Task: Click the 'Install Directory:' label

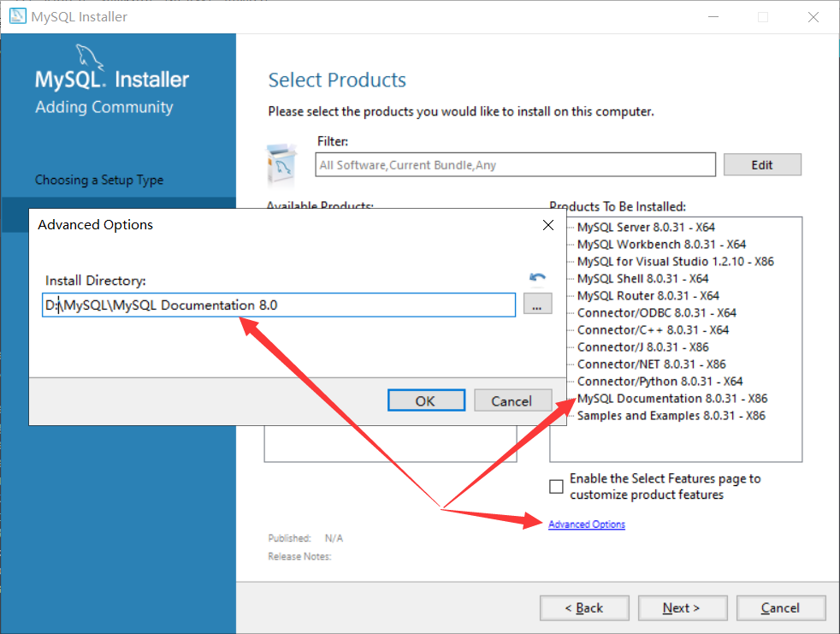Action: tap(95, 281)
